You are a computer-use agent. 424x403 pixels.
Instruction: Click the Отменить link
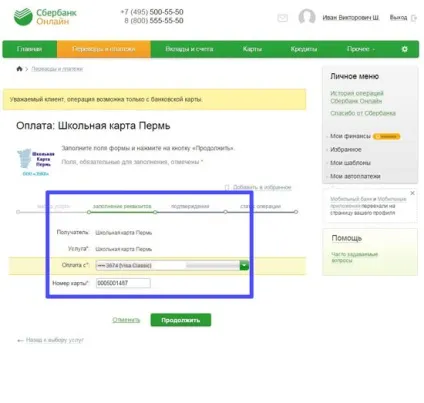tap(126, 320)
